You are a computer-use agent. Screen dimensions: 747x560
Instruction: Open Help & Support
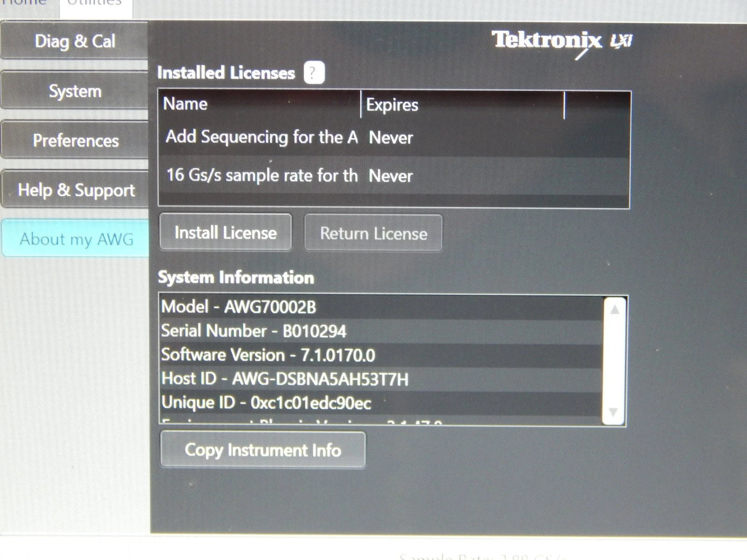tap(76, 190)
